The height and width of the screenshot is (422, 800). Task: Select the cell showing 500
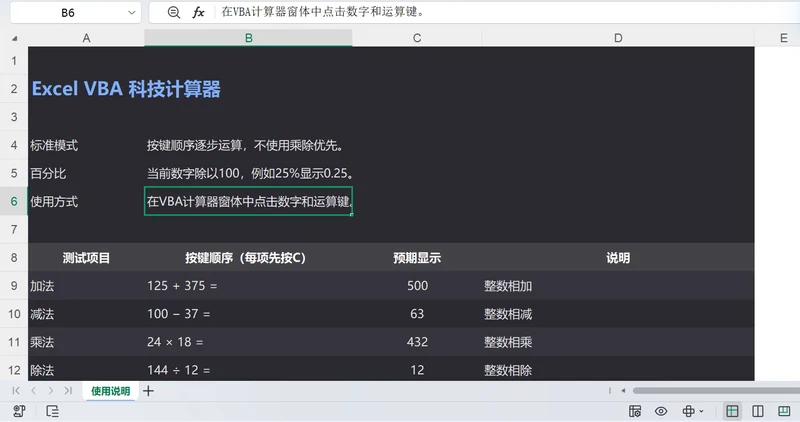417,286
